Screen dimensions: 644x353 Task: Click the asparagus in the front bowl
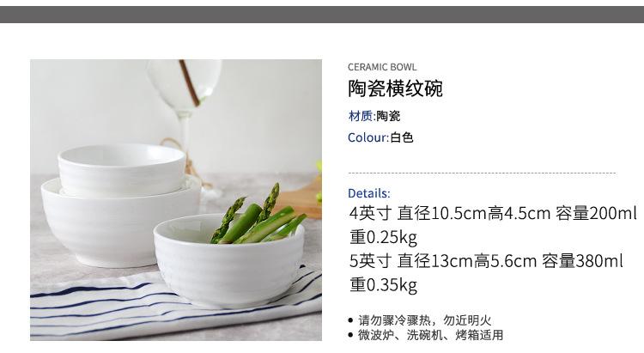257,218
